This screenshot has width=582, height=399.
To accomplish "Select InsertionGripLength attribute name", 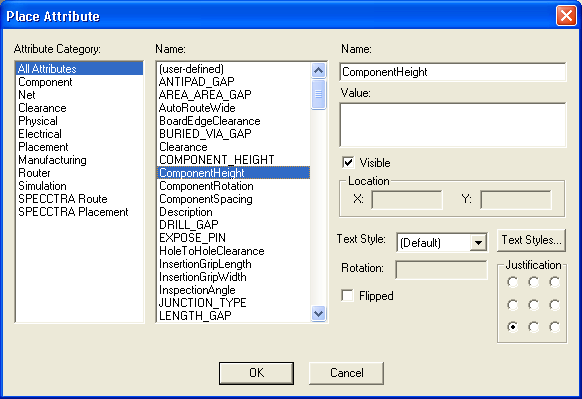I will point(234,264).
